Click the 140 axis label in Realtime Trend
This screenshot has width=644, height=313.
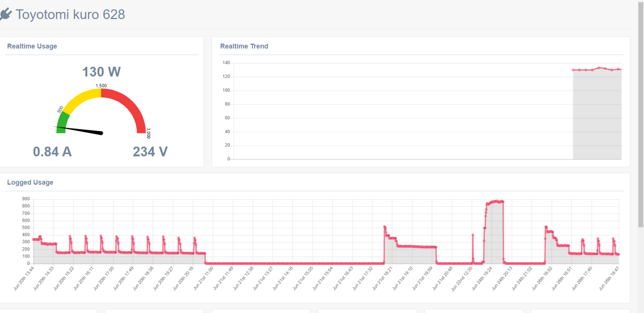(226, 63)
